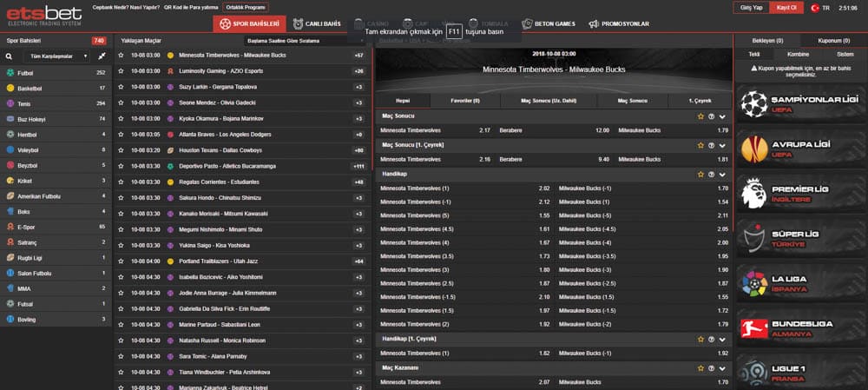Open the La Liga İspanya banner
Image resolution: width=868 pixels, height=390 pixels.
click(800, 284)
